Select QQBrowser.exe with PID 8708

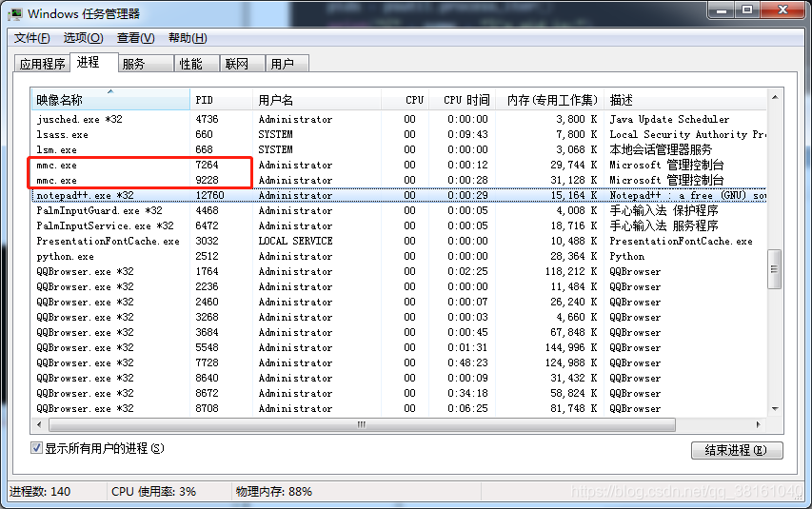(x=399, y=408)
